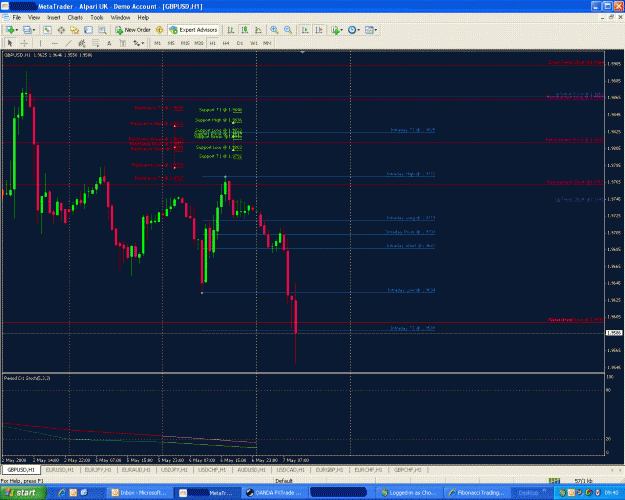625x500 pixels.
Task: Switch to line chart display
Action: 258,30
